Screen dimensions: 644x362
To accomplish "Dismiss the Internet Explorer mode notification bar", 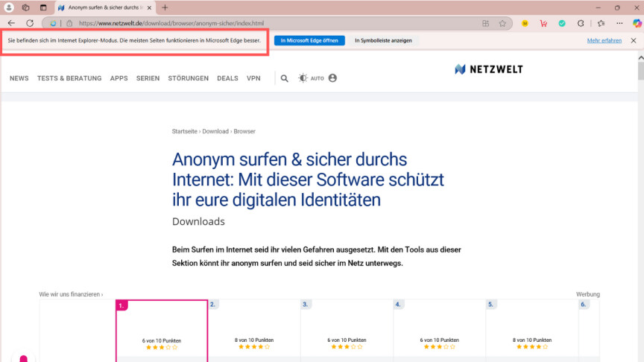I will [634, 40].
